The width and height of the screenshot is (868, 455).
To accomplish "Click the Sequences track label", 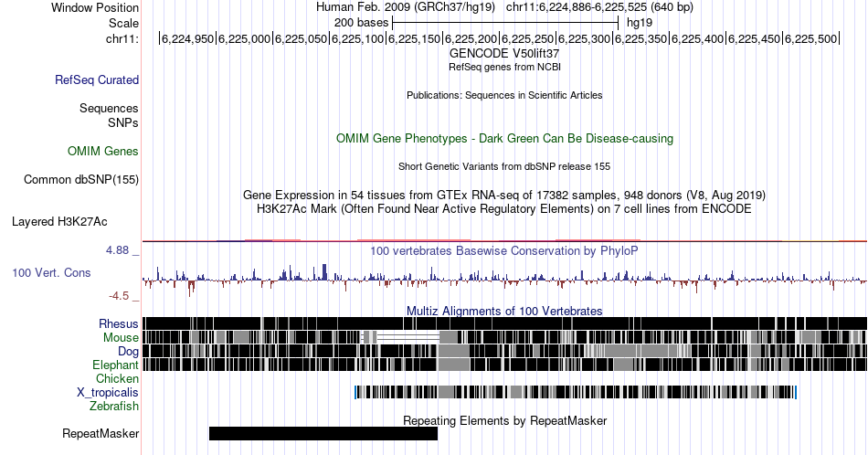I will pyautogui.click(x=109, y=108).
